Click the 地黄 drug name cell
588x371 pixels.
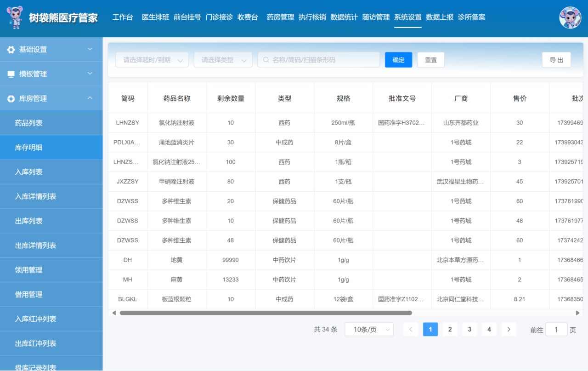pos(177,260)
